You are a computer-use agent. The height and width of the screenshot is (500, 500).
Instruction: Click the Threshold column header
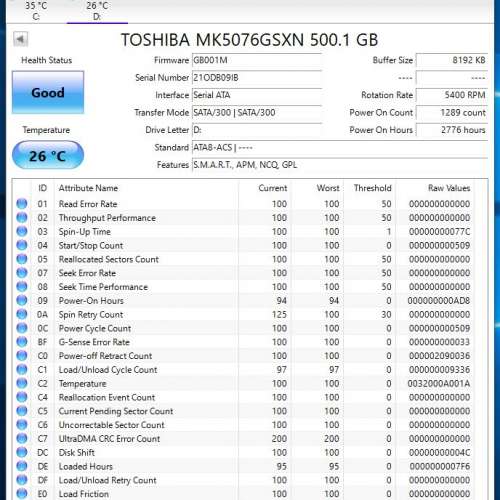pos(373,188)
